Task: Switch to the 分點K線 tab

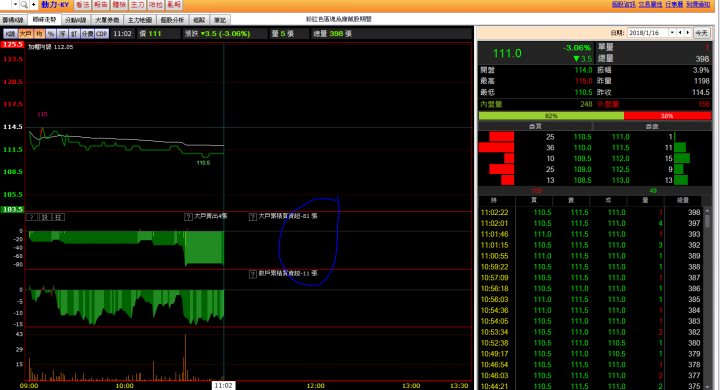Action: [x=75, y=20]
